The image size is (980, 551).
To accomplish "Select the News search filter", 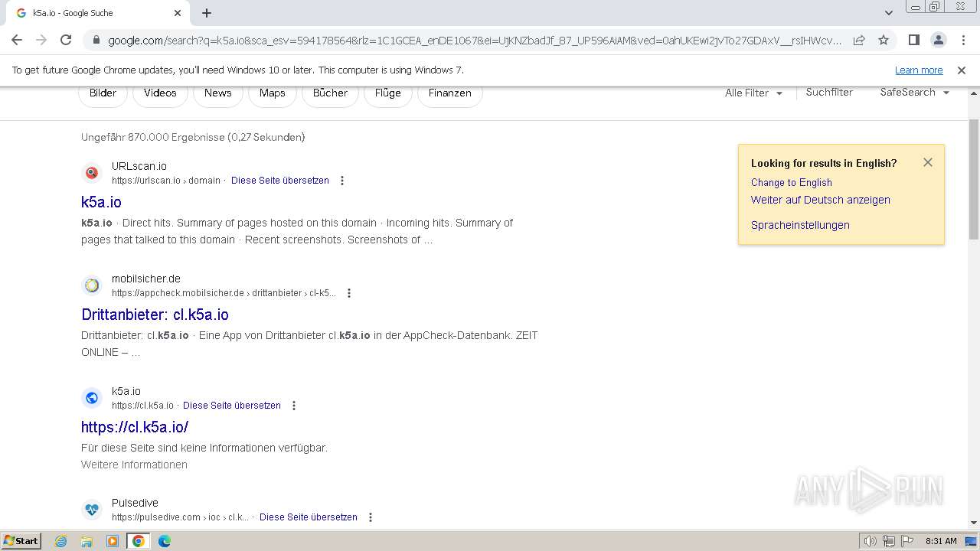I will [x=217, y=93].
